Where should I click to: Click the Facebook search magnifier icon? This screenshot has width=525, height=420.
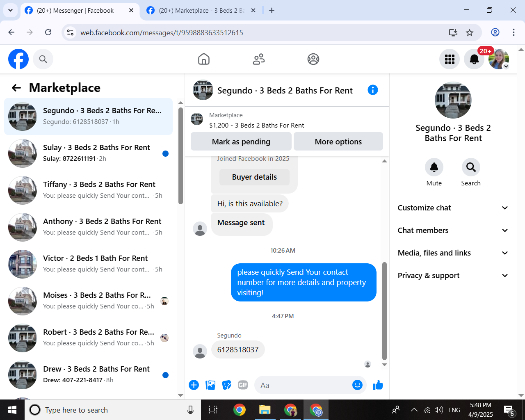tap(43, 59)
